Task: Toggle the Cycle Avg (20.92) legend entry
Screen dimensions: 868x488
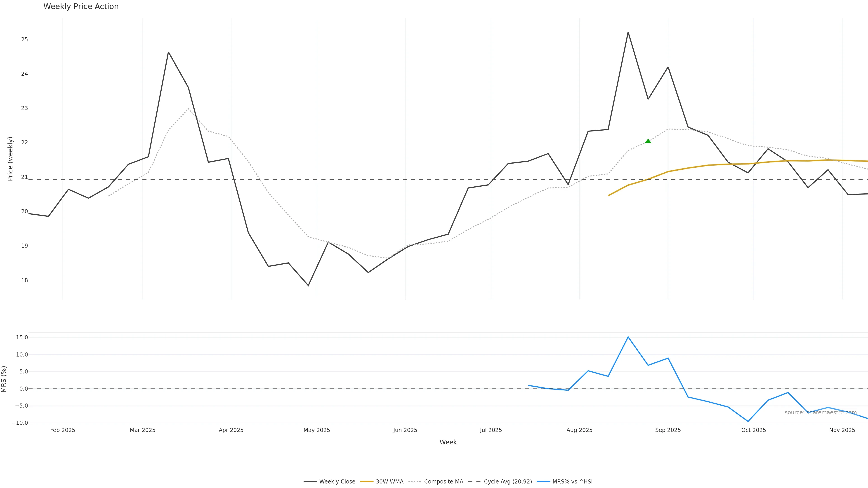Action: coord(507,482)
